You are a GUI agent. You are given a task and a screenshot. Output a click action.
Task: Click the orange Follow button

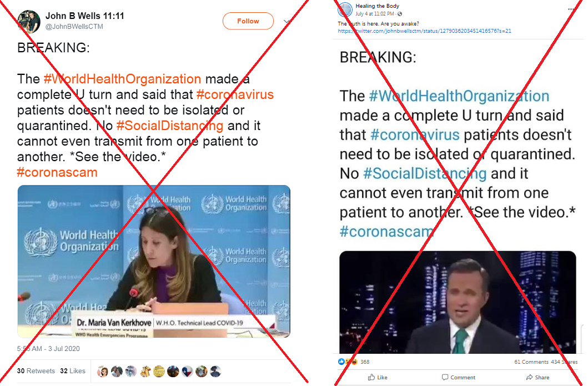(x=248, y=21)
